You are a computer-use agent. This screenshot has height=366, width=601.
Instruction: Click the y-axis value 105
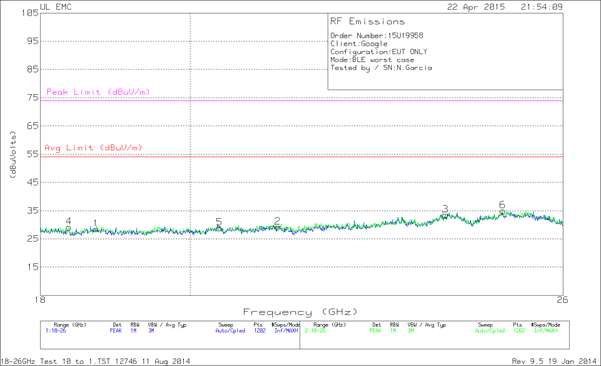pyautogui.click(x=30, y=13)
